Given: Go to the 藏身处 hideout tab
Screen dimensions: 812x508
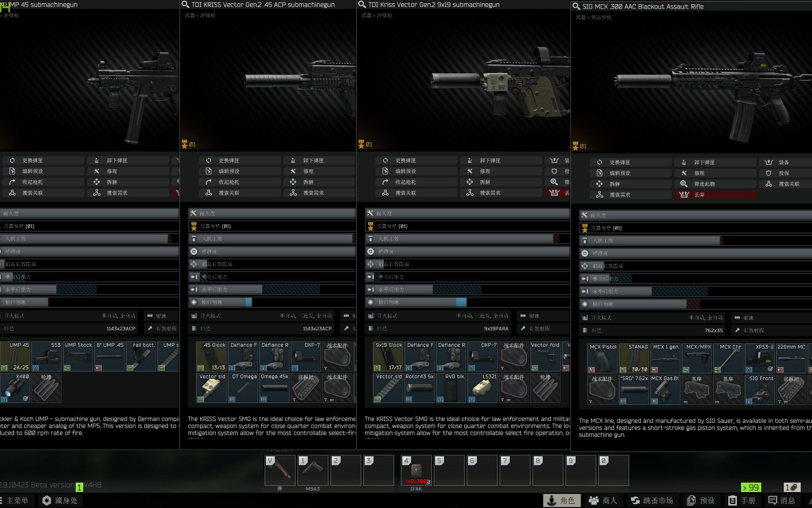Looking at the screenshot, I should click(x=60, y=500).
